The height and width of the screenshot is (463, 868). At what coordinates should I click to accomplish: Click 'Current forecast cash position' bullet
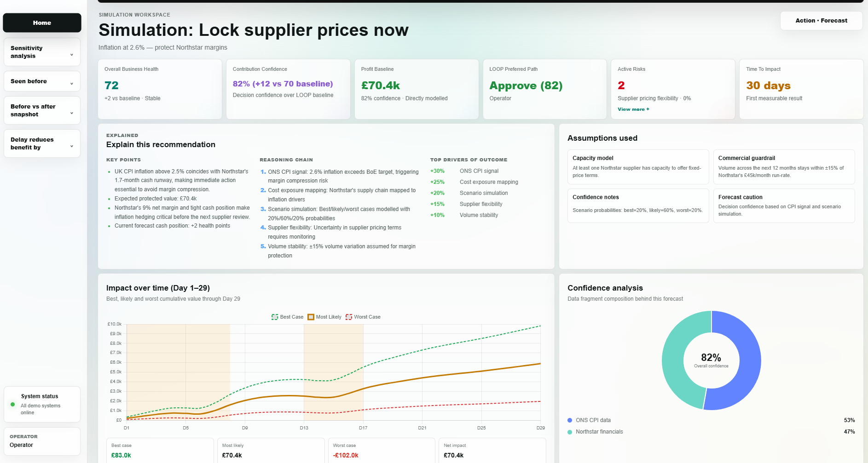[x=172, y=226]
